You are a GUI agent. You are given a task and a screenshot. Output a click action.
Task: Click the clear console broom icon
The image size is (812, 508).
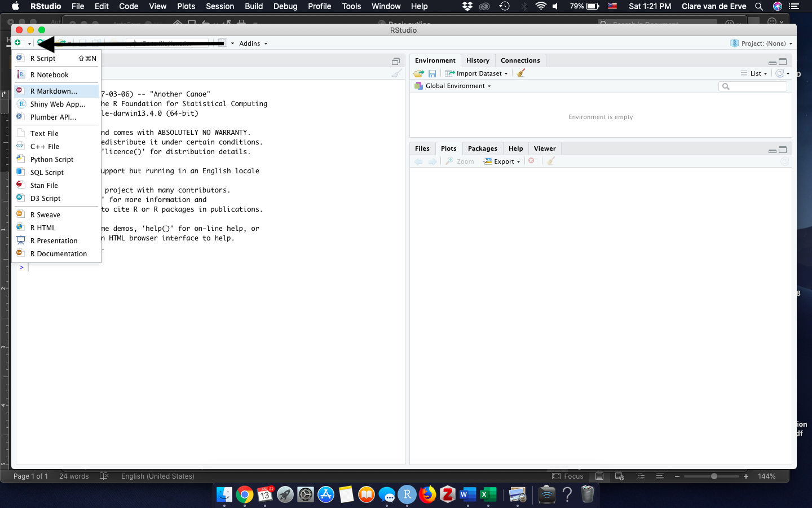click(x=397, y=73)
